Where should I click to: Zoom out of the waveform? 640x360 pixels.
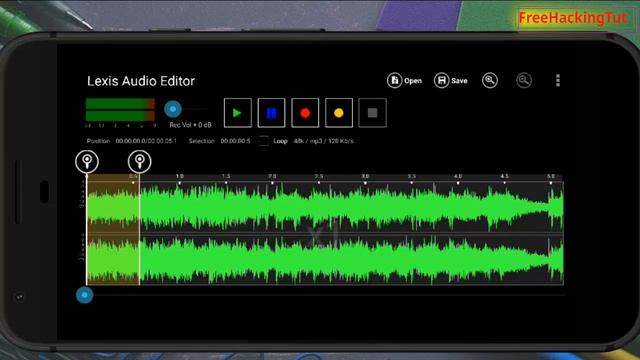(524, 80)
